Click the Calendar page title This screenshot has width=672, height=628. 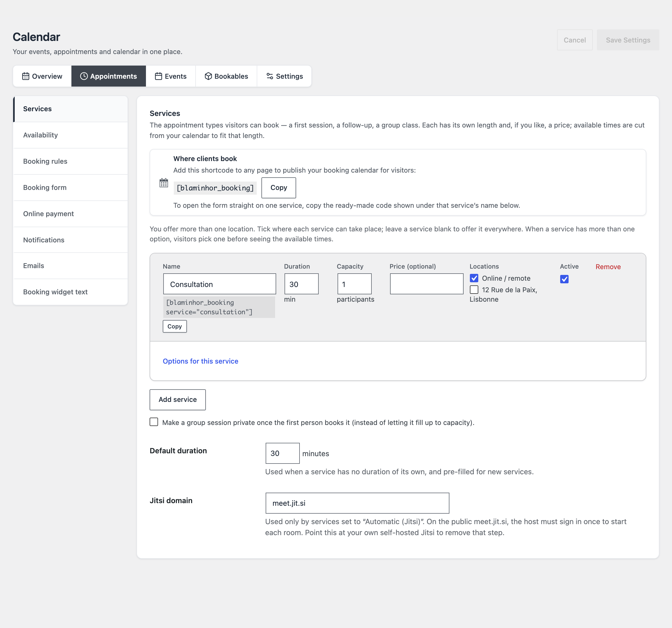coord(36,37)
